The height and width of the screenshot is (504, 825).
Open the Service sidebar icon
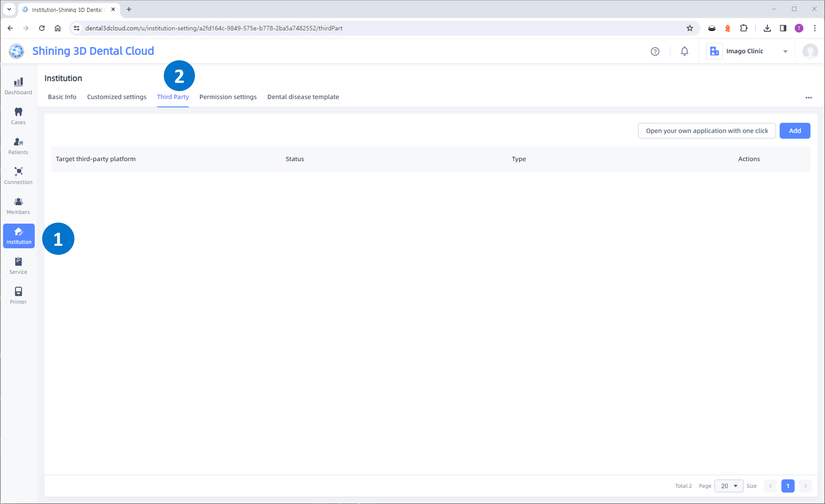tap(18, 266)
